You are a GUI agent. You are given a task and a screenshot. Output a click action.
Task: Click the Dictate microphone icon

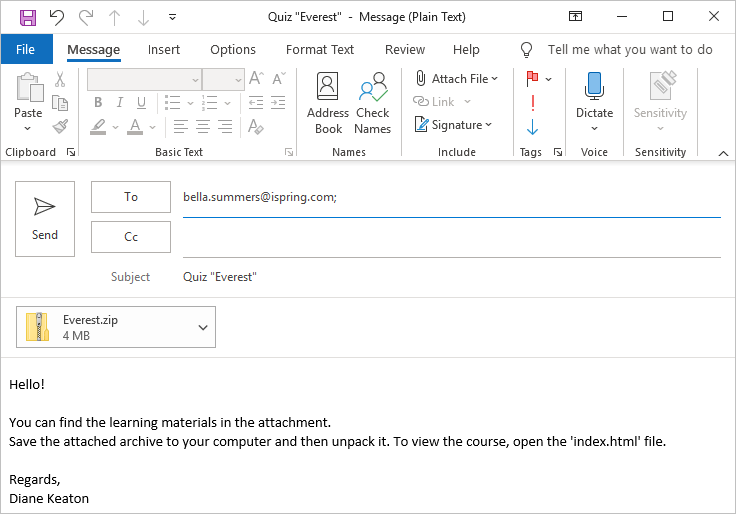tap(594, 88)
